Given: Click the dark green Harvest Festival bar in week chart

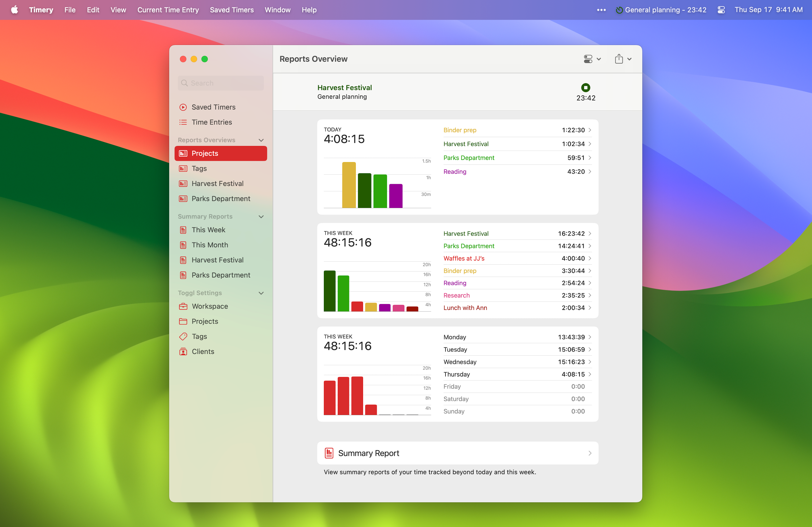Looking at the screenshot, I should (x=329, y=291).
